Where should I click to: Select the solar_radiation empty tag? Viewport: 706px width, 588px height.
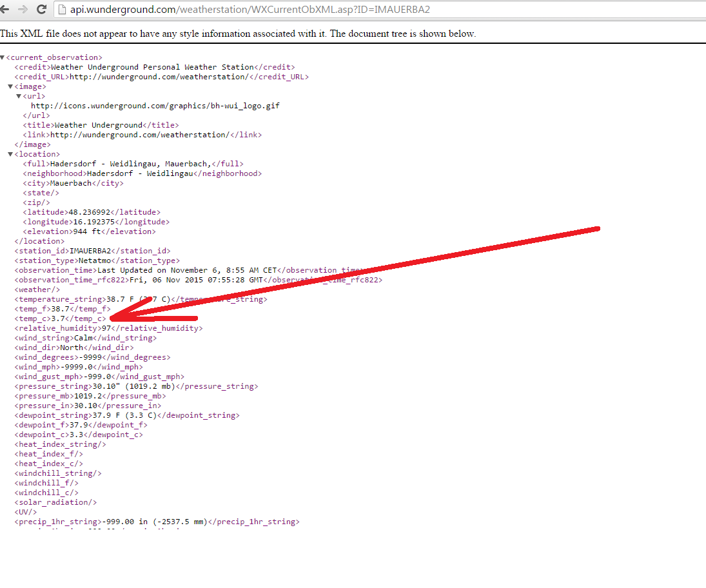pyautogui.click(x=55, y=502)
